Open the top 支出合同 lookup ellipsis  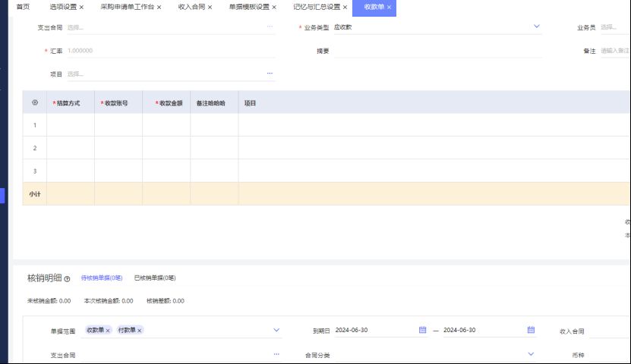(x=269, y=27)
